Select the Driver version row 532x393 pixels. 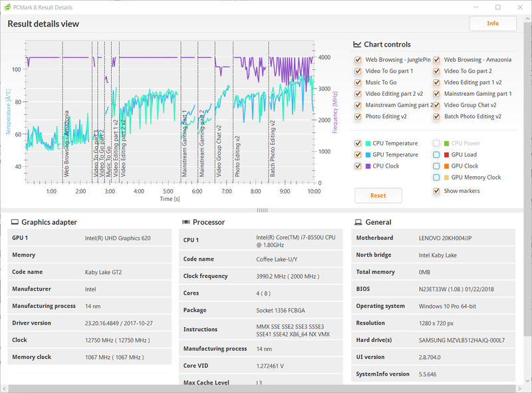(90, 323)
